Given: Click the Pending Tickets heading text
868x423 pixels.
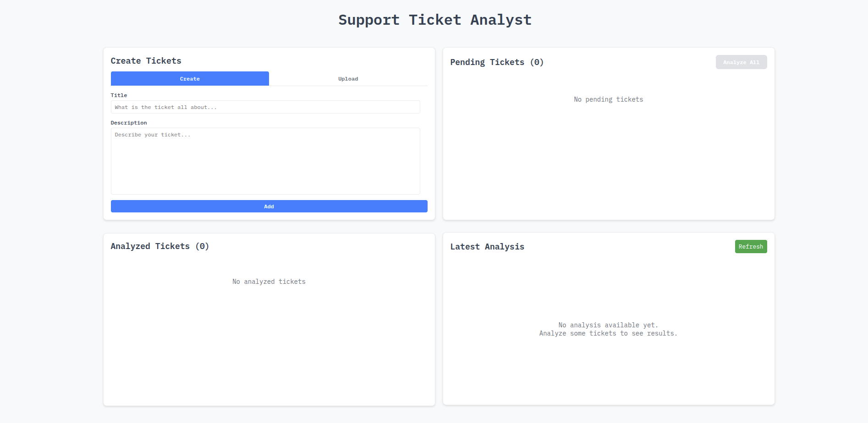Looking at the screenshot, I should pos(487,62).
